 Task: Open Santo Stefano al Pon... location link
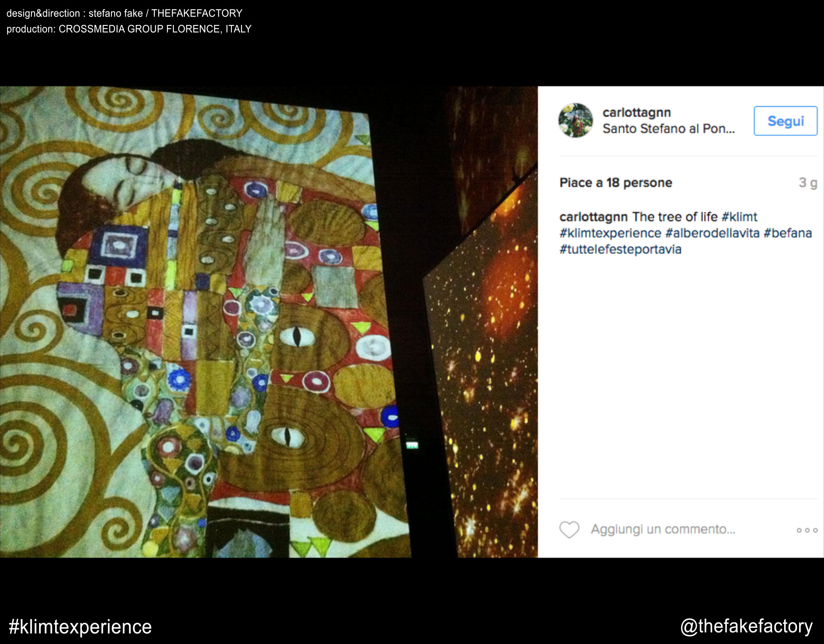[668, 129]
